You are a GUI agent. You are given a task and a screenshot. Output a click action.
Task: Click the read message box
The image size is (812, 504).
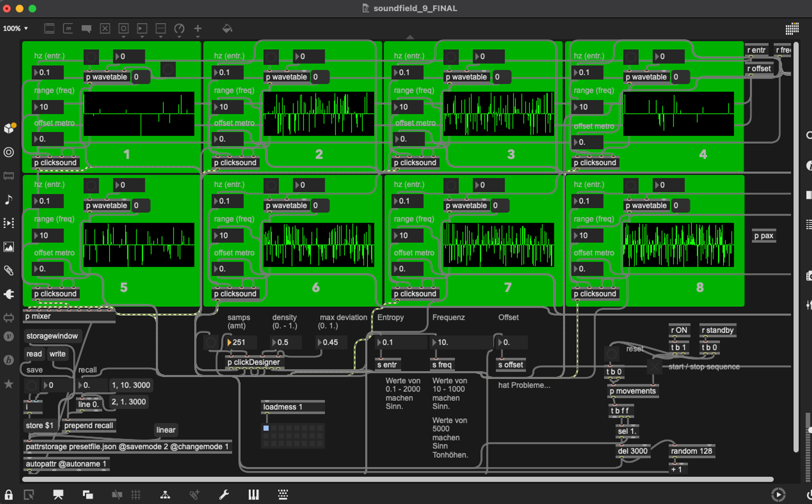point(34,354)
